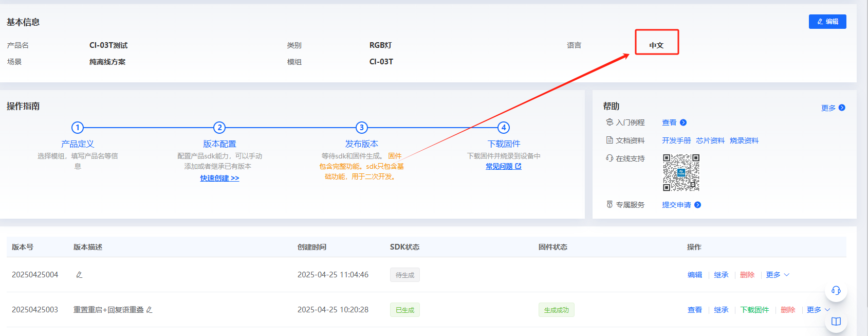
Task: Click 删除 for version 20250425004
Action: point(747,275)
